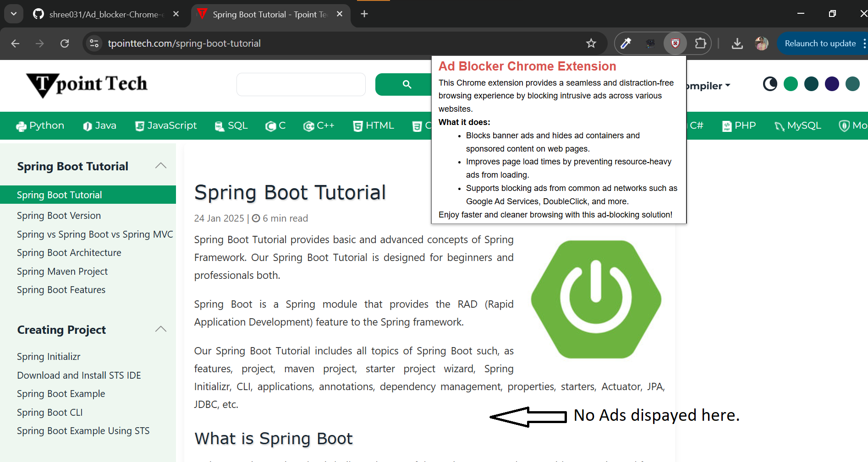
Task: Collapse the Creating Project sidebar section
Action: tap(161, 329)
